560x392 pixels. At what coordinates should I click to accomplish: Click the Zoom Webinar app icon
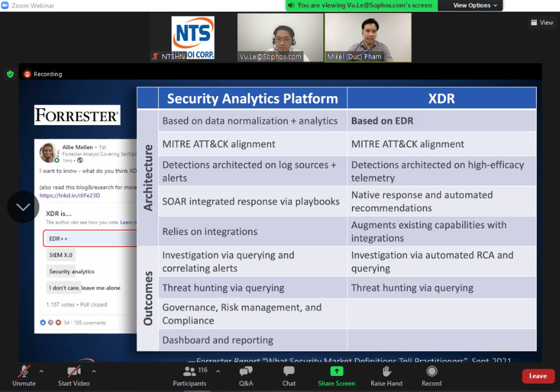(5, 5)
